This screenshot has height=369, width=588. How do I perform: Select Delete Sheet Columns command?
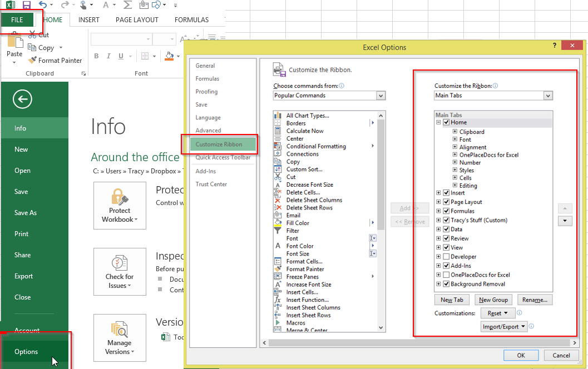(314, 200)
